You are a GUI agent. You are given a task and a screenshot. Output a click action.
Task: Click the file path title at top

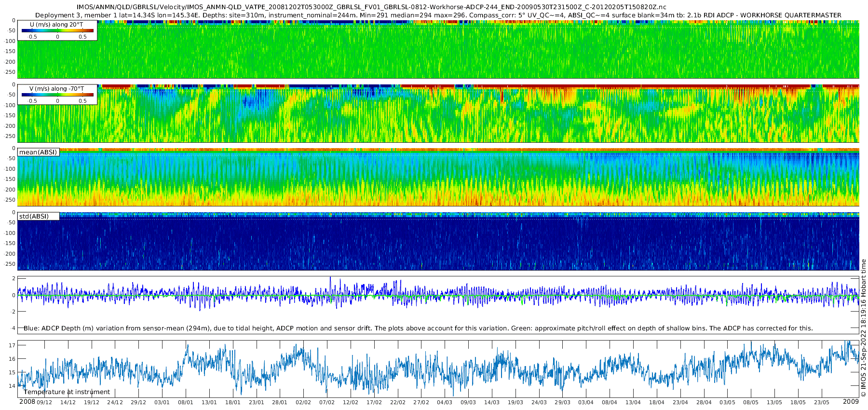pyautogui.click(x=371, y=7)
